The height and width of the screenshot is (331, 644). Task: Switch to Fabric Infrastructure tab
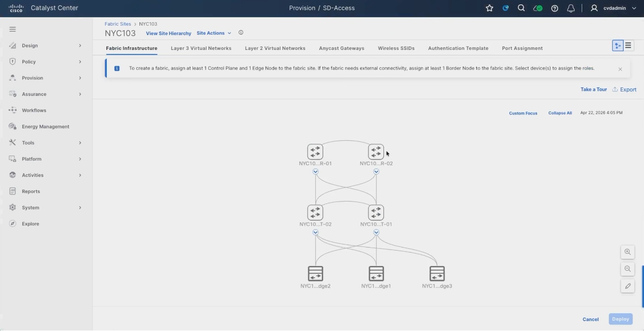(x=132, y=48)
